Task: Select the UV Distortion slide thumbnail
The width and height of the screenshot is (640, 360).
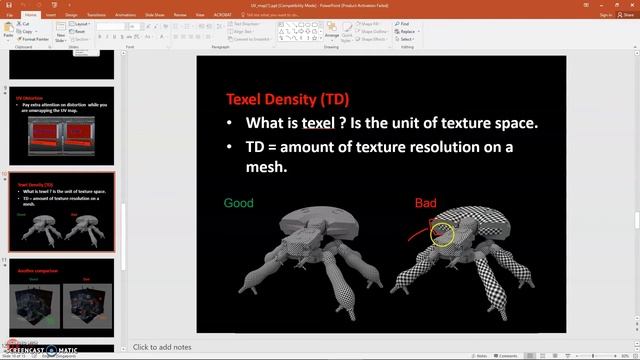Action: coord(62,126)
